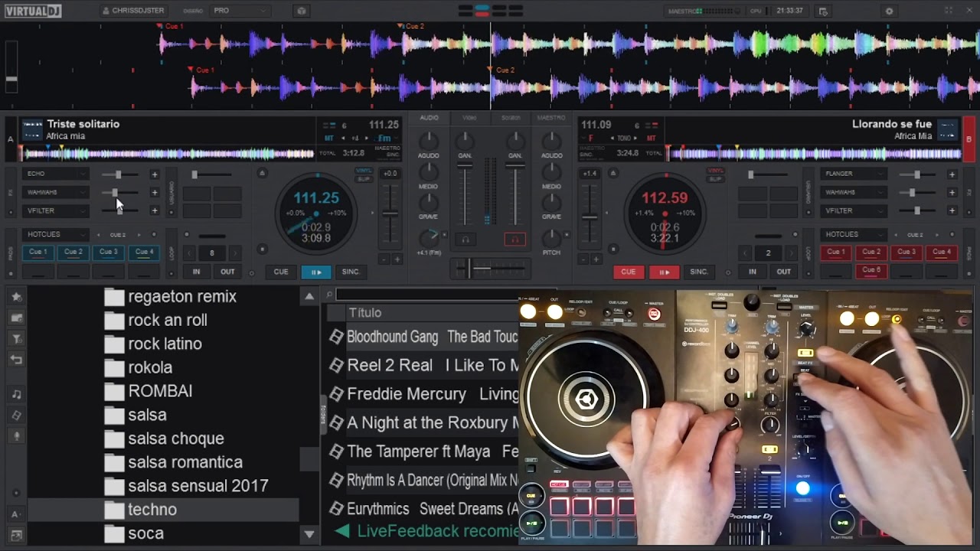Open the deck A VFILTER effect dropdown
The width and height of the screenshot is (980, 551).
[x=57, y=210]
